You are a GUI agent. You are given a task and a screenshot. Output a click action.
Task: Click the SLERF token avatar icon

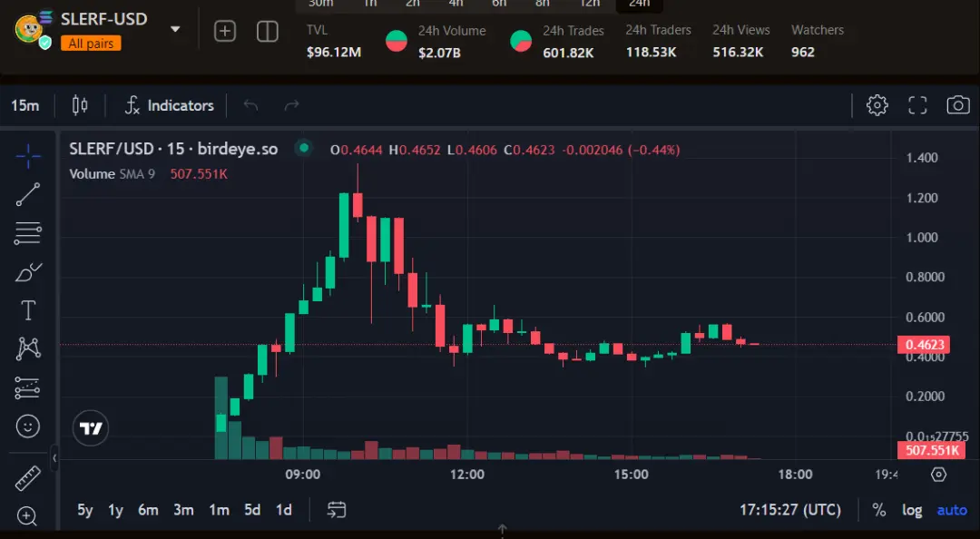pos(30,29)
